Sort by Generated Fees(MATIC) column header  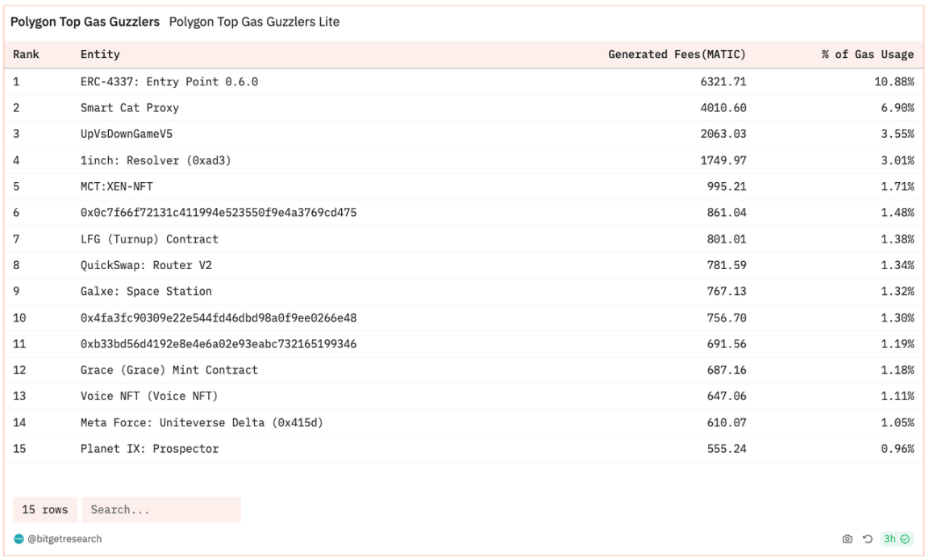pyautogui.click(x=677, y=55)
